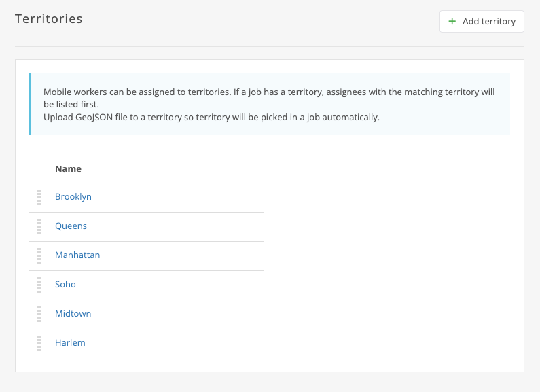Open the Brooklyn territory
The width and height of the screenshot is (540, 392).
[x=73, y=197]
